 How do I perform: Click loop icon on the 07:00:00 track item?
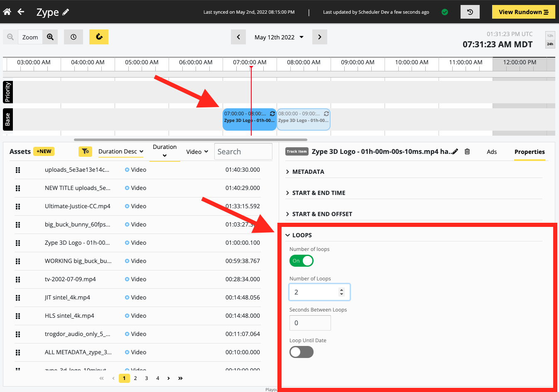tap(272, 114)
